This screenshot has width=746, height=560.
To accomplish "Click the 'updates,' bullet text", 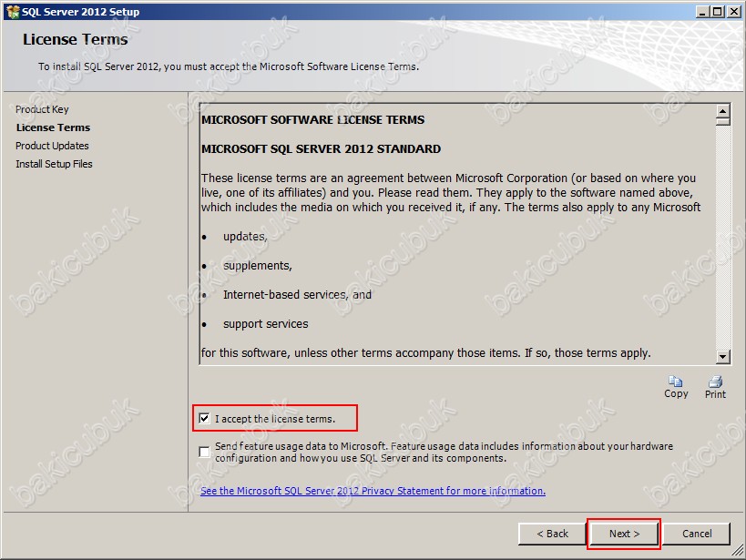I will tap(245, 237).
